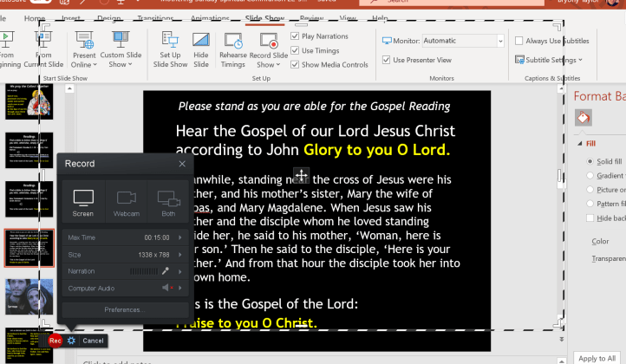Select the Solid fill radio button
This screenshot has width=626, height=364.
pos(591,161)
